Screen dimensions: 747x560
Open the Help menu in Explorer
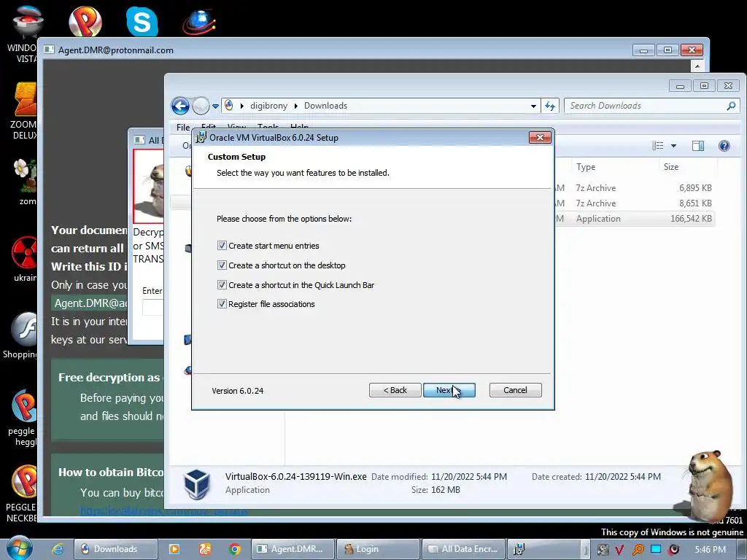pos(299,127)
